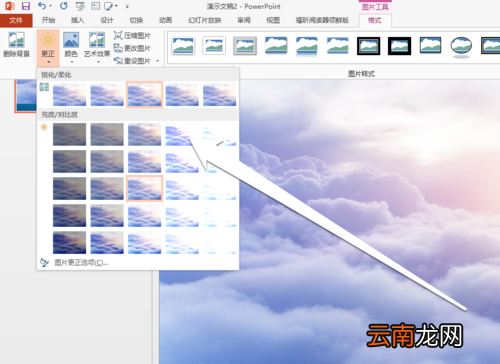Open the 文件 tab
Image resolution: width=500 pixels, height=364 pixels.
(x=16, y=20)
